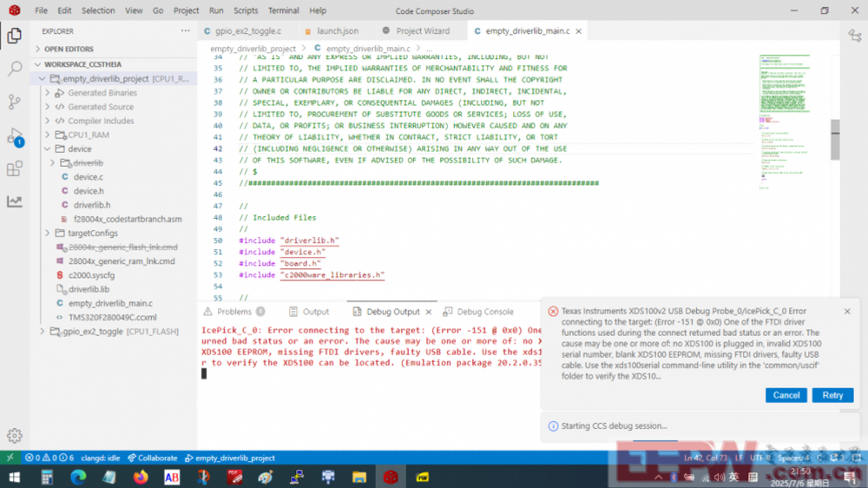The image size is (868, 488).
Task: Open the Terminal menu
Action: point(284,10)
